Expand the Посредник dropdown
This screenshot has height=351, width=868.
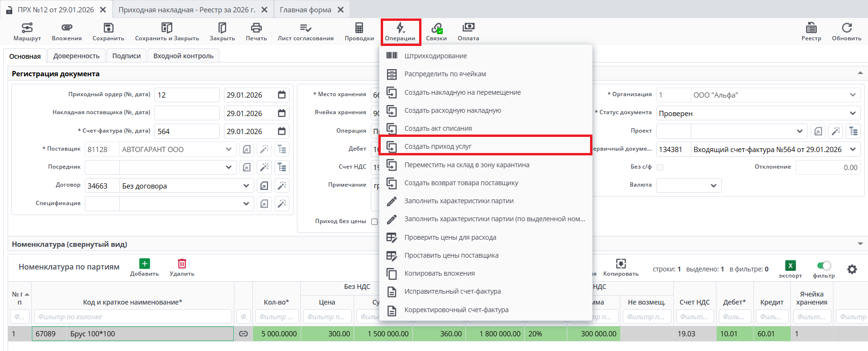pos(229,167)
